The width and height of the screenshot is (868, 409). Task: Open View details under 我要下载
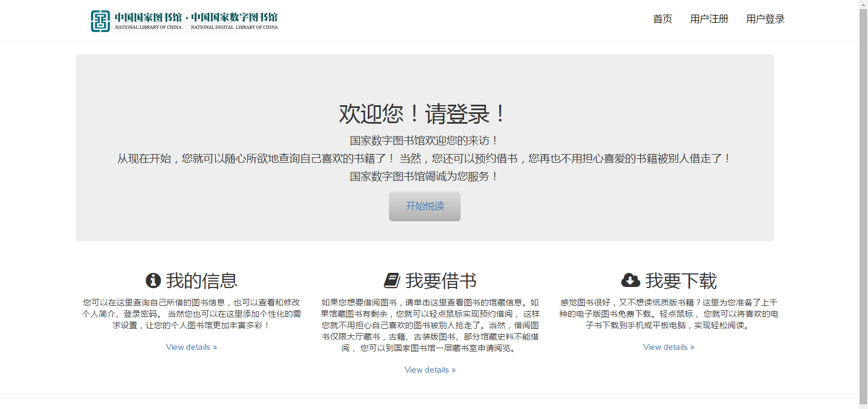pos(669,347)
